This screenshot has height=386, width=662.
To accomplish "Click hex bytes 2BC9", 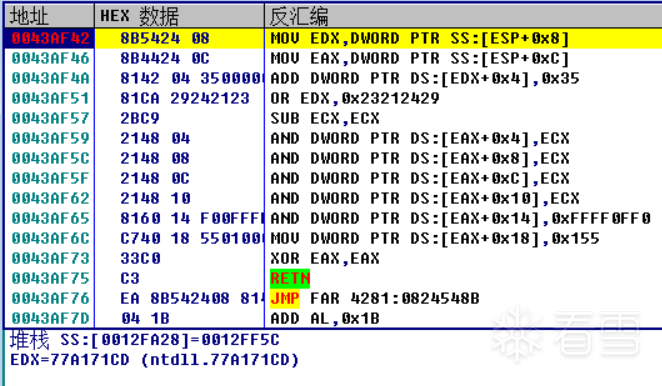I will 140,118.
